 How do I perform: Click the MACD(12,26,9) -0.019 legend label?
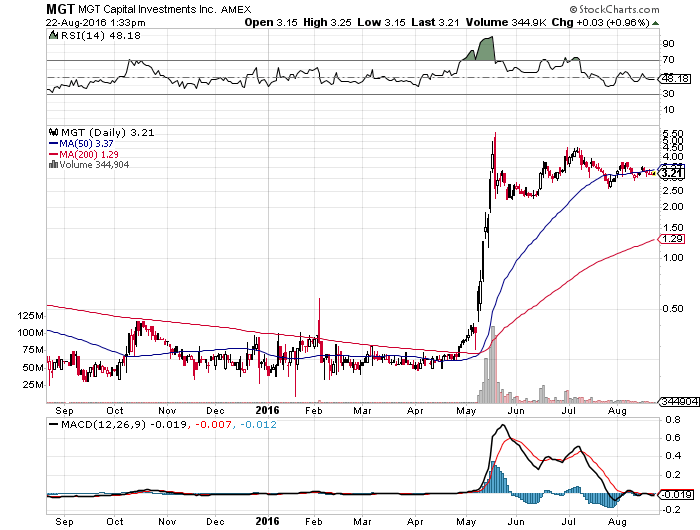point(124,425)
